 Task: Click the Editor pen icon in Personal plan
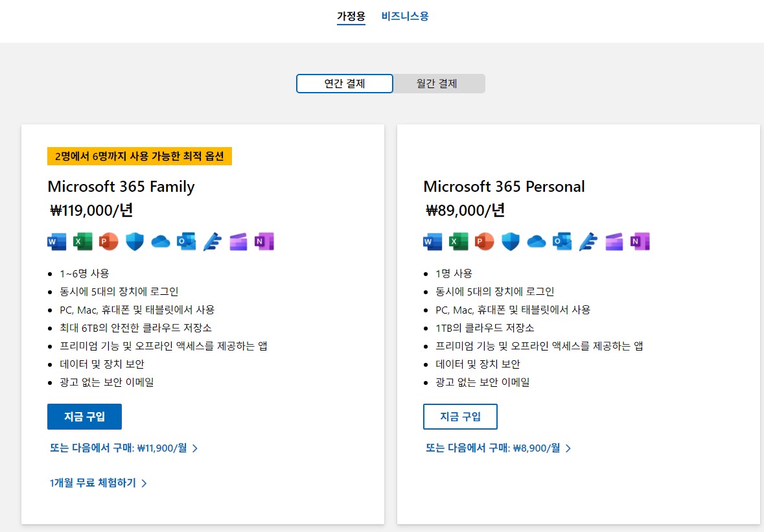tap(588, 242)
